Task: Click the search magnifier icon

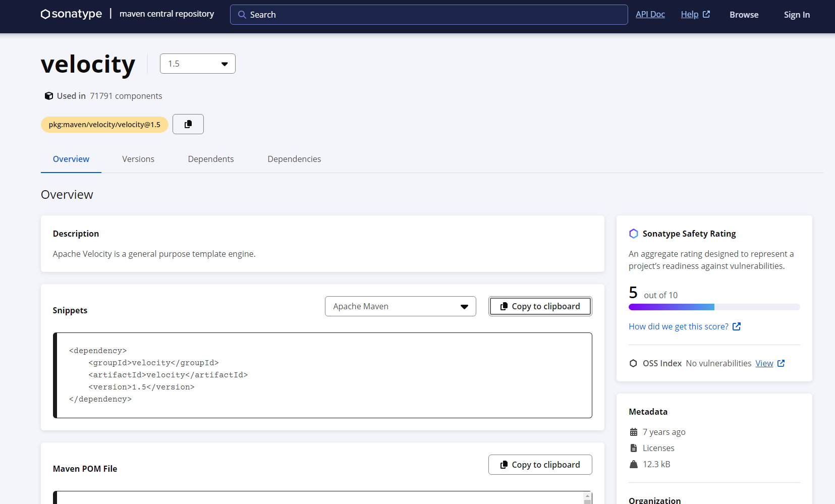Action: pos(242,15)
